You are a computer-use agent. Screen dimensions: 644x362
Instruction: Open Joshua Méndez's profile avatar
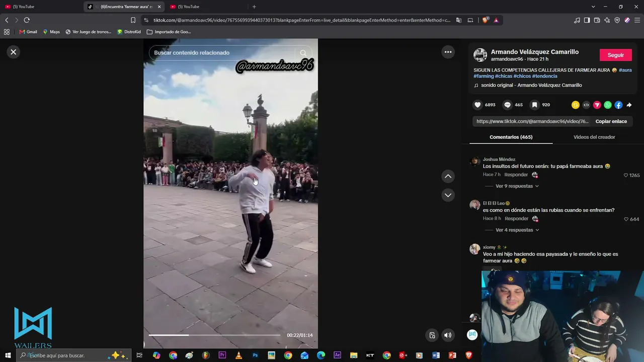pos(475,162)
